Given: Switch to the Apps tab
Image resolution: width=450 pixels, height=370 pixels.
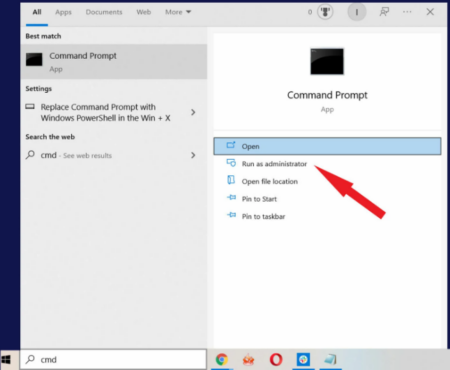Looking at the screenshot, I should [63, 12].
